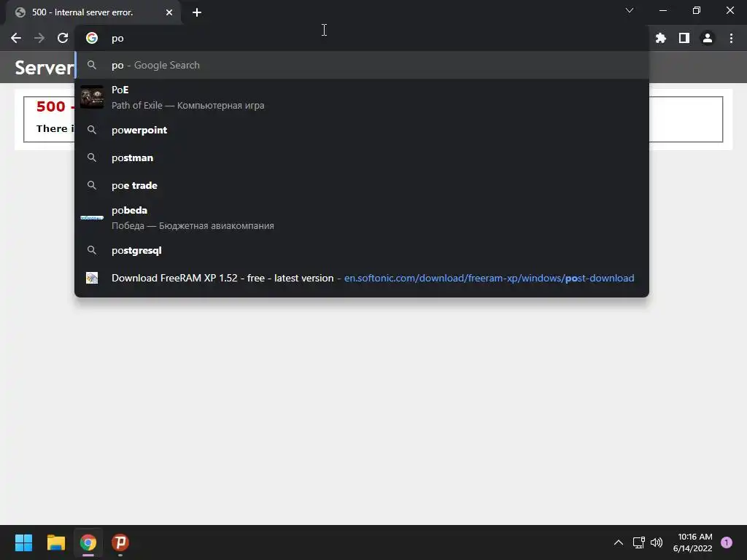Select the 'postgresql' suggestion
Viewport: 747px width, 560px height.
click(362, 251)
